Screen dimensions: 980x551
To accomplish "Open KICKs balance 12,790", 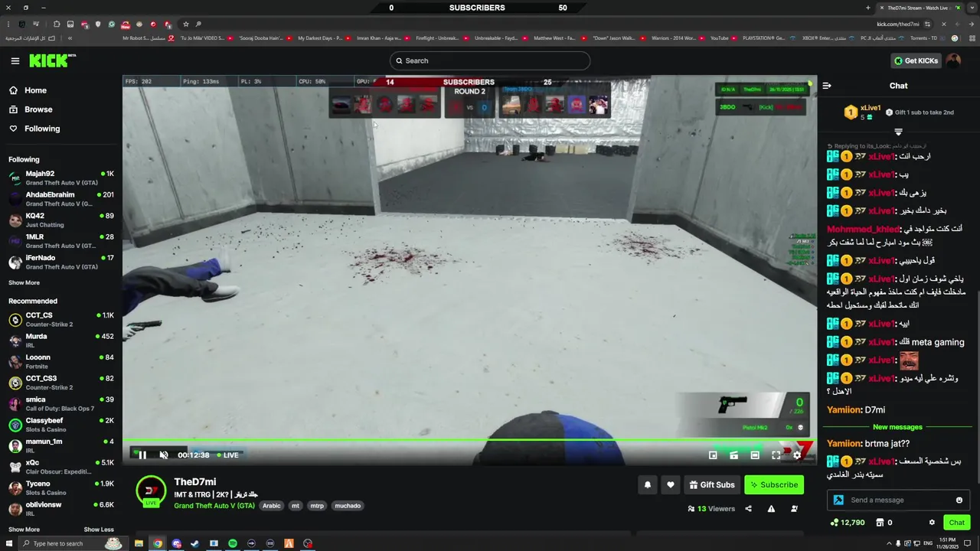I will pos(848,523).
